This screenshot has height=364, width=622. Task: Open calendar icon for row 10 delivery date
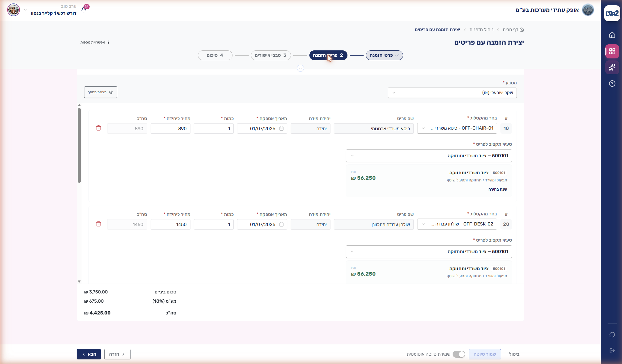coord(281,128)
